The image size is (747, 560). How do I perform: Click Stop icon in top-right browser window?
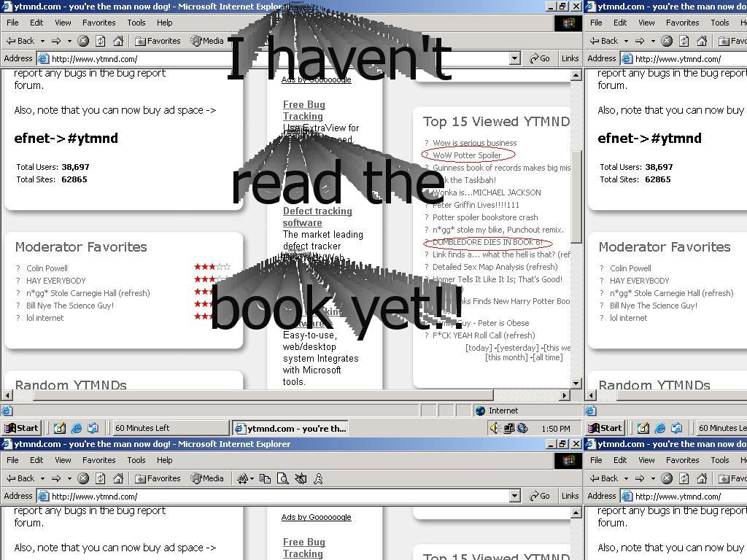[667, 41]
